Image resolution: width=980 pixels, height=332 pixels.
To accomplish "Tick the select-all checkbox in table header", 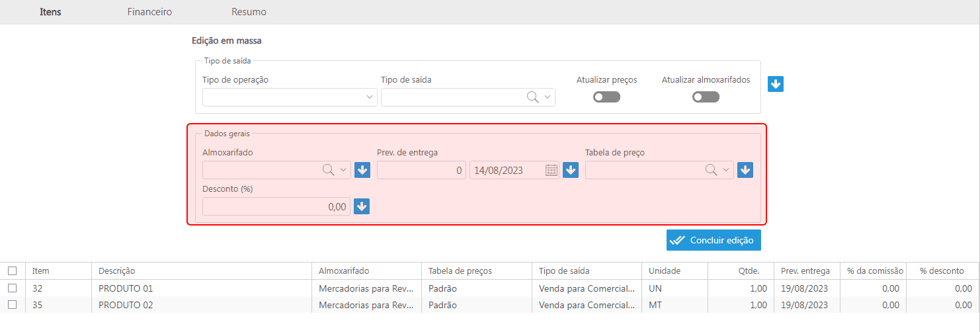I will 12,270.
